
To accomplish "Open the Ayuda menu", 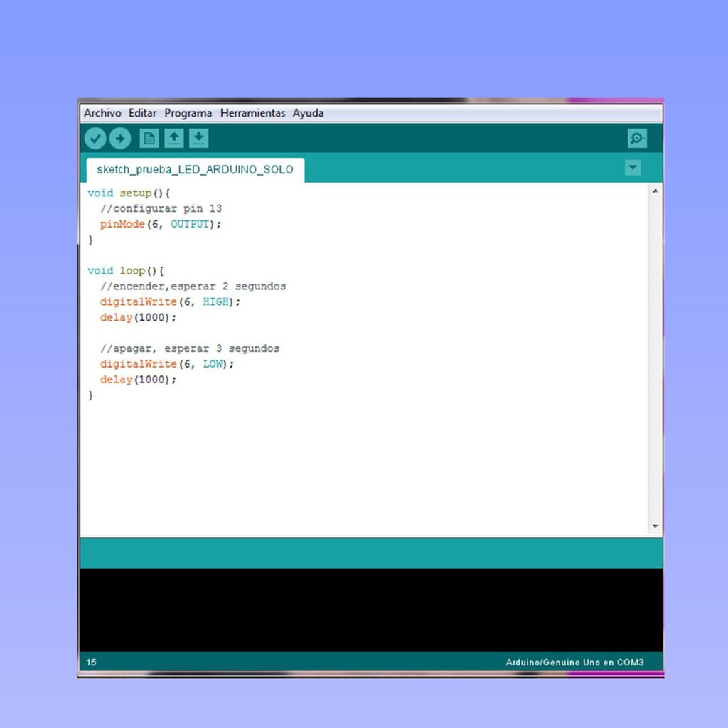I will (x=308, y=113).
